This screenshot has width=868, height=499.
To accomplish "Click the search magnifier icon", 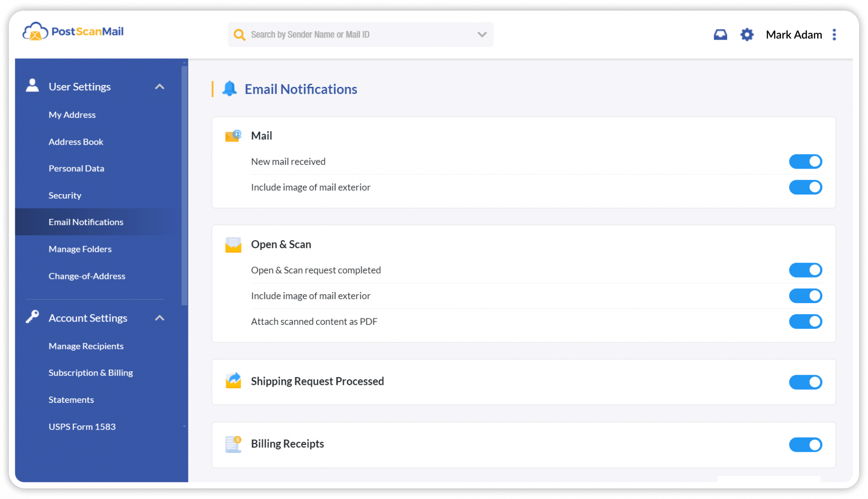I will (x=239, y=34).
